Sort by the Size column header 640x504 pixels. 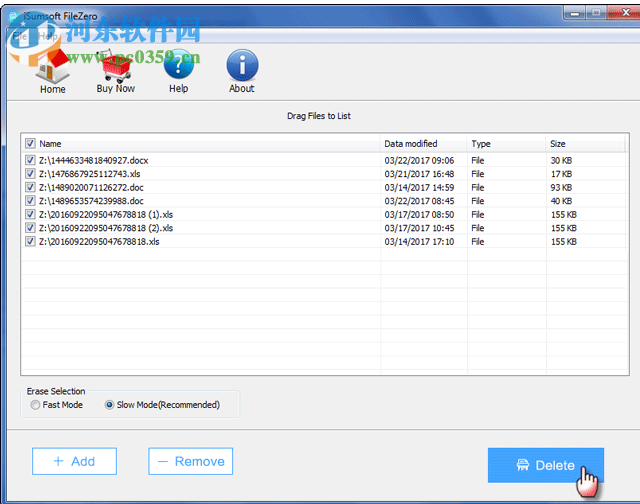[x=558, y=144]
